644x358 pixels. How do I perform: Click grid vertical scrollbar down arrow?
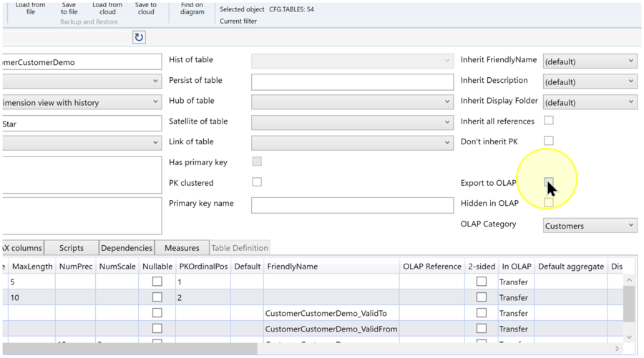tap(629, 337)
